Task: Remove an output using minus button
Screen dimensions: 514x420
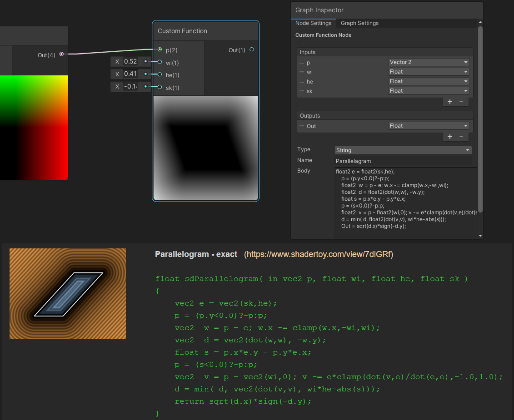Action: tap(461, 137)
